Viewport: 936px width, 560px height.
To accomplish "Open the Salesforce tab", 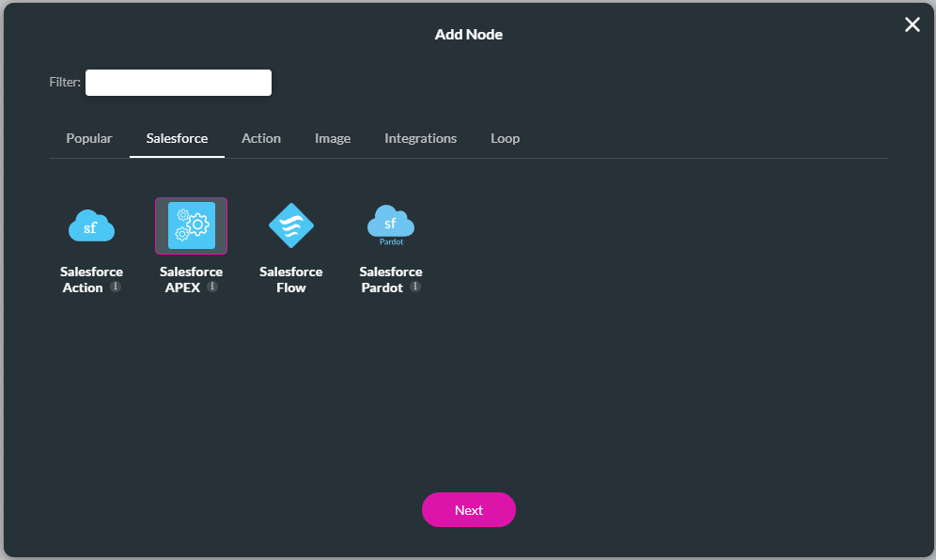I will (x=177, y=138).
